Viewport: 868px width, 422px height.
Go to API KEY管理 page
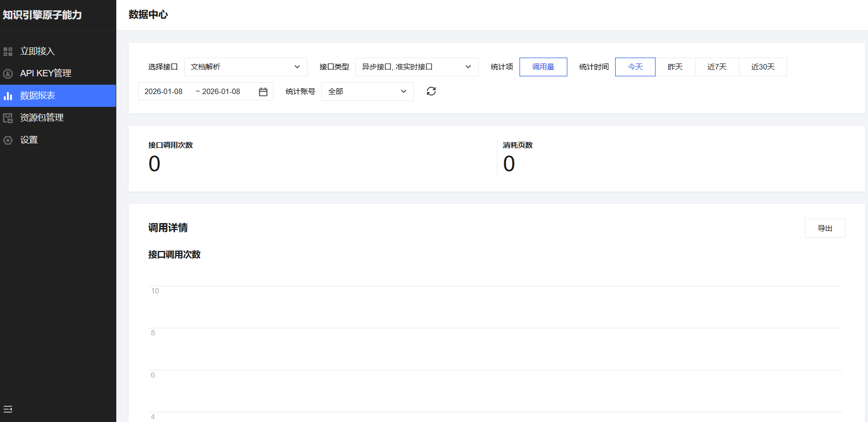(46, 73)
